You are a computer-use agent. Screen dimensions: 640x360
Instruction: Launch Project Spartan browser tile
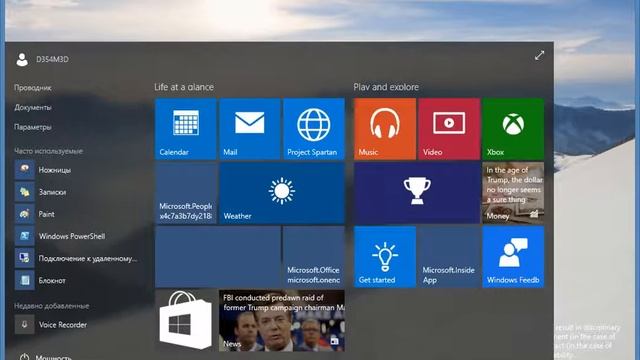314,129
